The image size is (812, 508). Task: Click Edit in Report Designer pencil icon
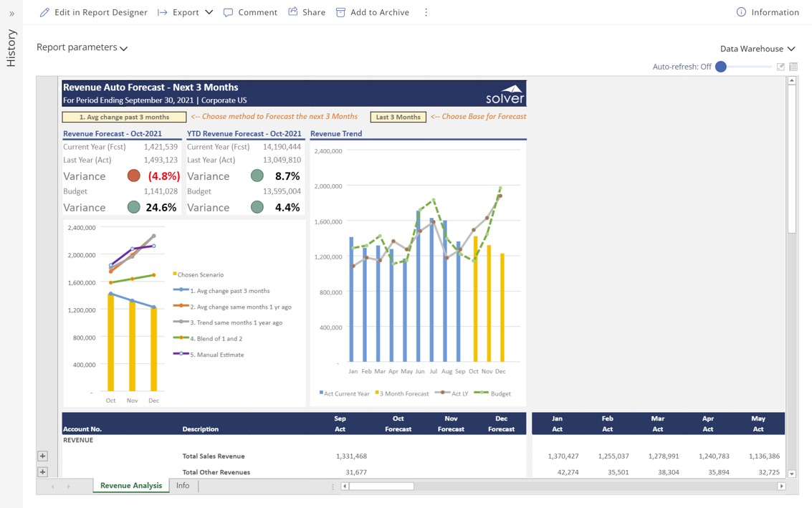pyautogui.click(x=44, y=12)
